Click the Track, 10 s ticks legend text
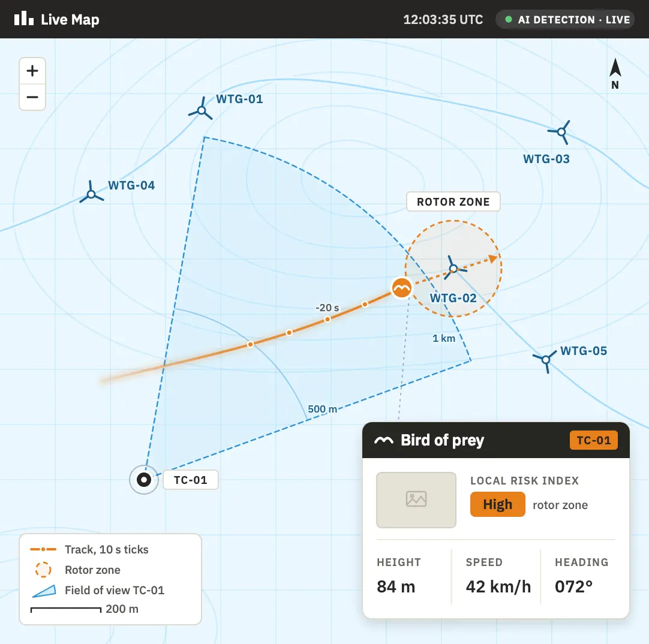 click(106, 549)
